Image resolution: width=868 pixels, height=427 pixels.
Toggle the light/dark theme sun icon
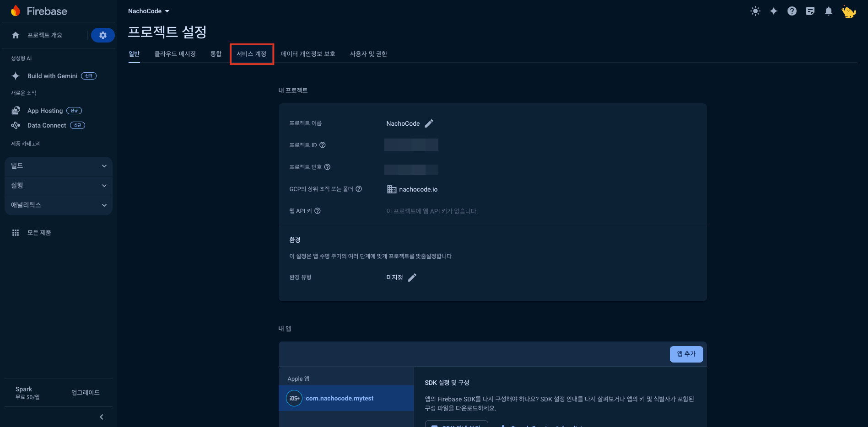755,11
